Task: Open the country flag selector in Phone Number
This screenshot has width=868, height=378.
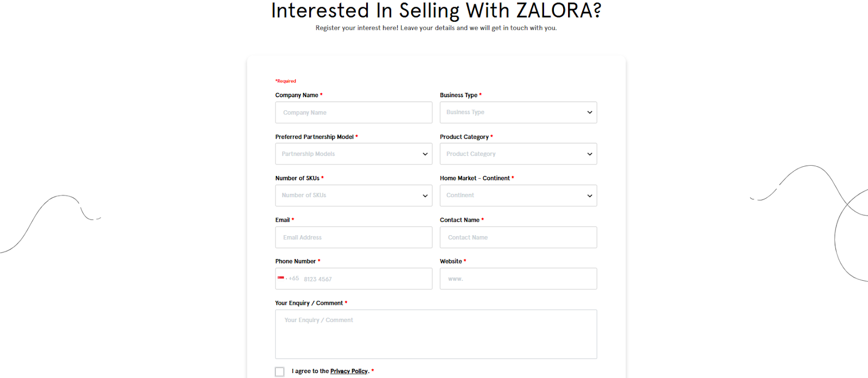Action: (x=282, y=279)
